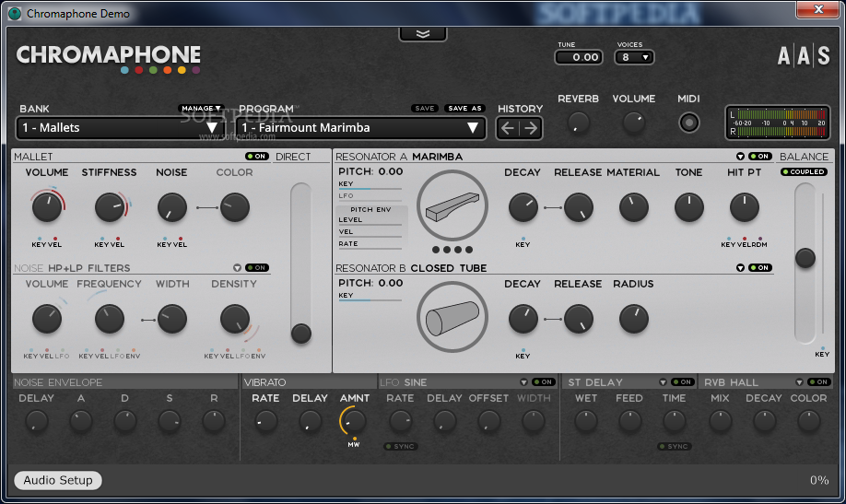Open the Bank dropdown showing Mallets
Image resolution: width=846 pixels, height=504 pixels.
tap(119, 128)
